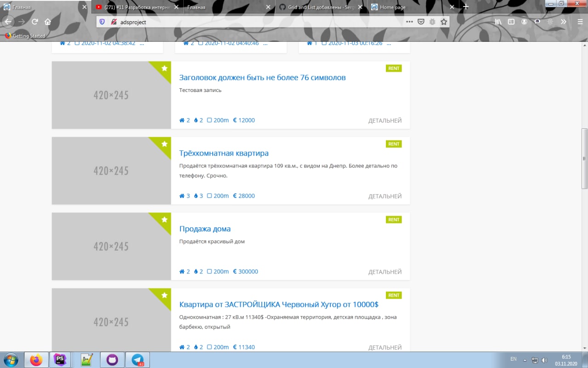The height and width of the screenshot is (368, 588).
Task: Open the Getting Started bookmark
Action: [x=25, y=36]
